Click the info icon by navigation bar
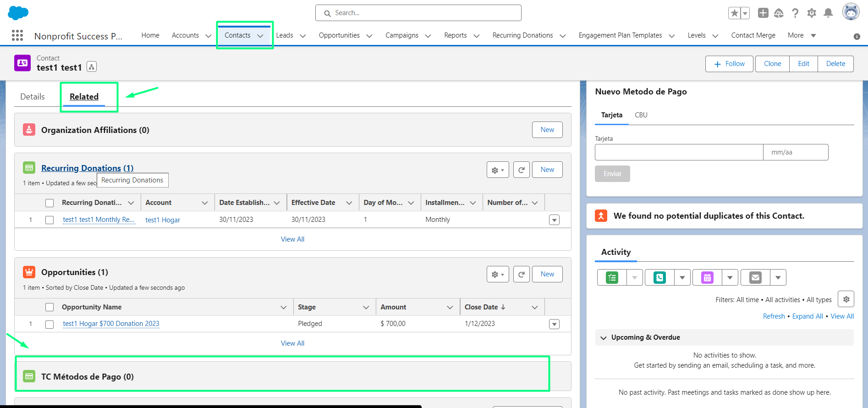The height and width of the screenshot is (408, 868). pyautogui.click(x=857, y=37)
